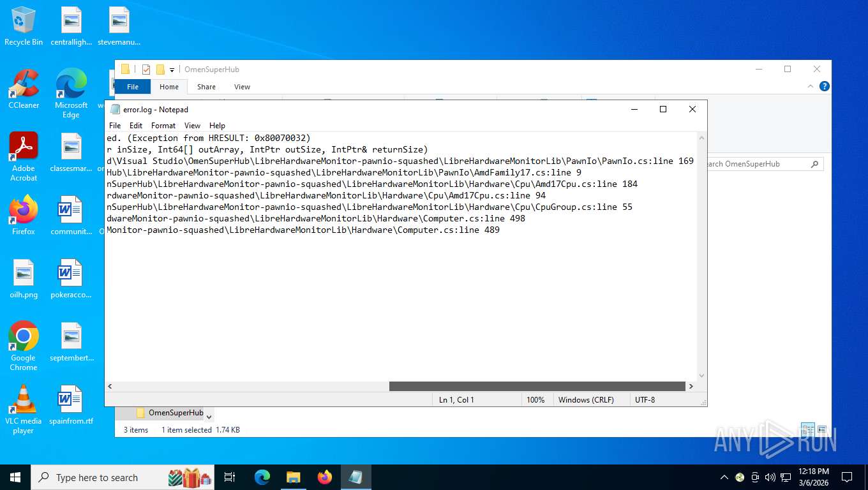Click the Amd17Cpu.cs:line 184 log line
868x490 pixels.
coord(372,184)
